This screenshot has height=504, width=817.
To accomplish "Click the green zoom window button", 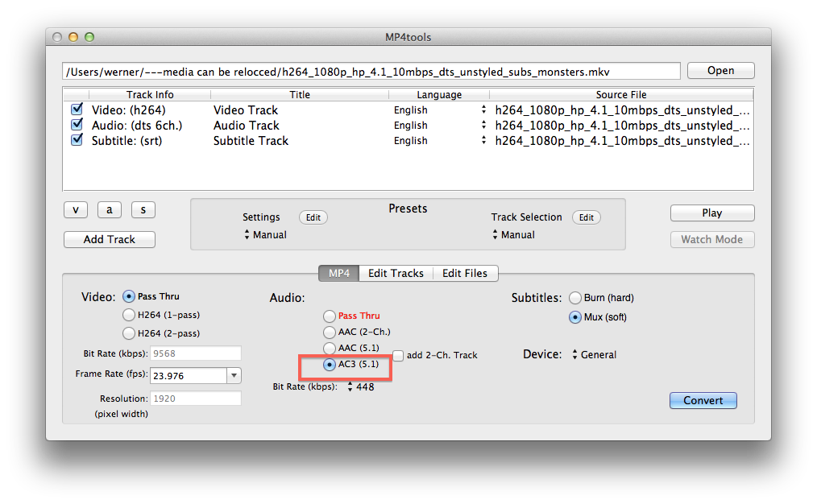I will coord(89,37).
